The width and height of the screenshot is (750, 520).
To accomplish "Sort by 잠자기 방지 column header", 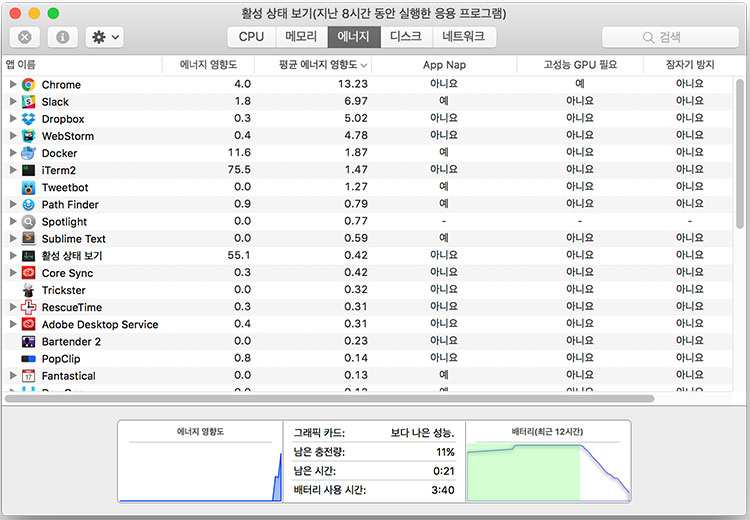I will (690, 65).
